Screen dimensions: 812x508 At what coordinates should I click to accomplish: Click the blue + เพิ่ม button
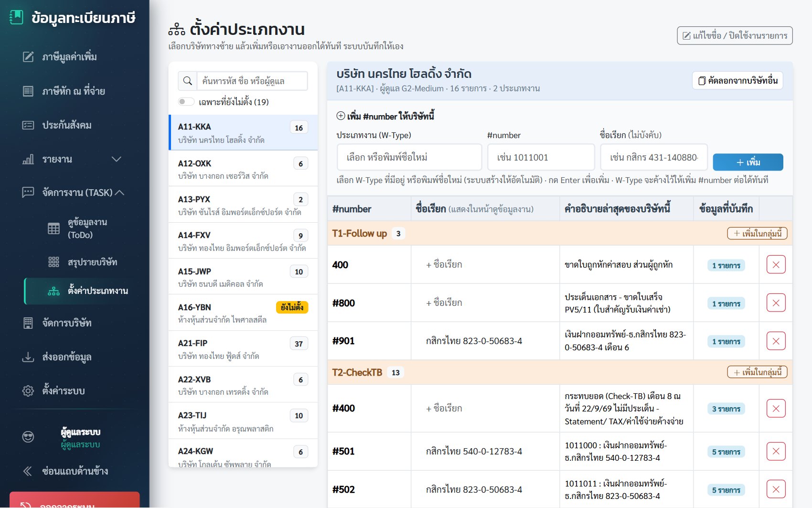pyautogui.click(x=748, y=162)
